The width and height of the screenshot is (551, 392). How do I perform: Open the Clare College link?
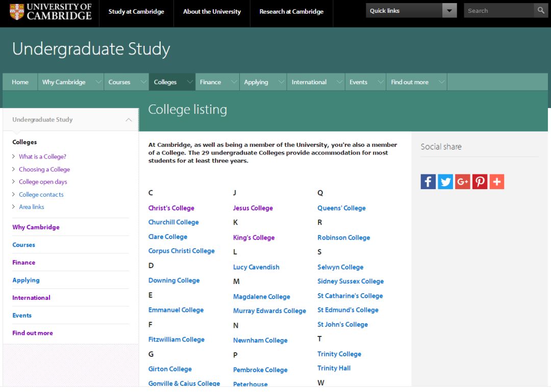(168, 237)
